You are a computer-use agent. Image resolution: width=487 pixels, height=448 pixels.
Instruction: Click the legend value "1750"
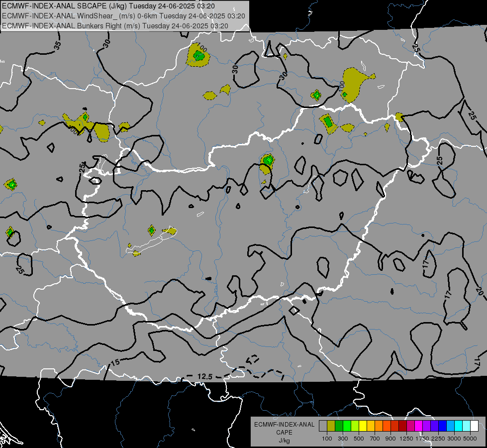click(x=422, y=439)
